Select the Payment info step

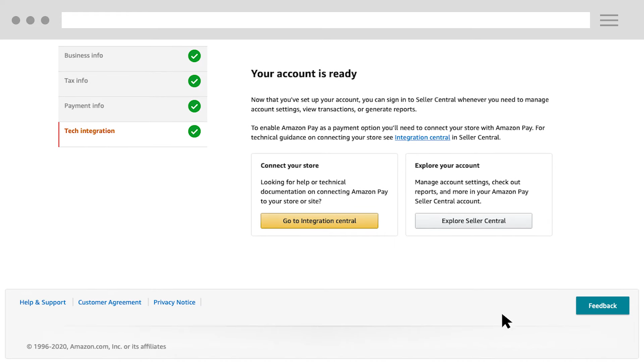133,109
